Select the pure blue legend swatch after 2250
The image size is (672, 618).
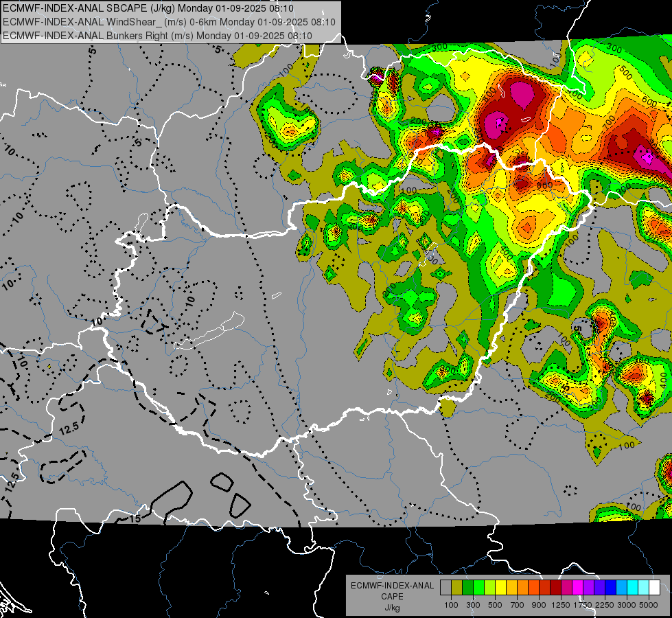pyautogui.click(x=611, y=588)
